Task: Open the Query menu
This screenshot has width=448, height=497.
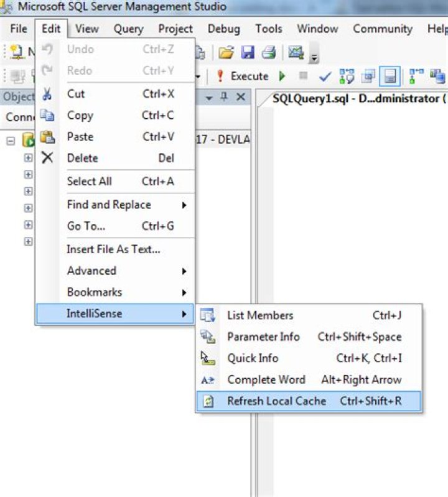Action: point(128,29)
